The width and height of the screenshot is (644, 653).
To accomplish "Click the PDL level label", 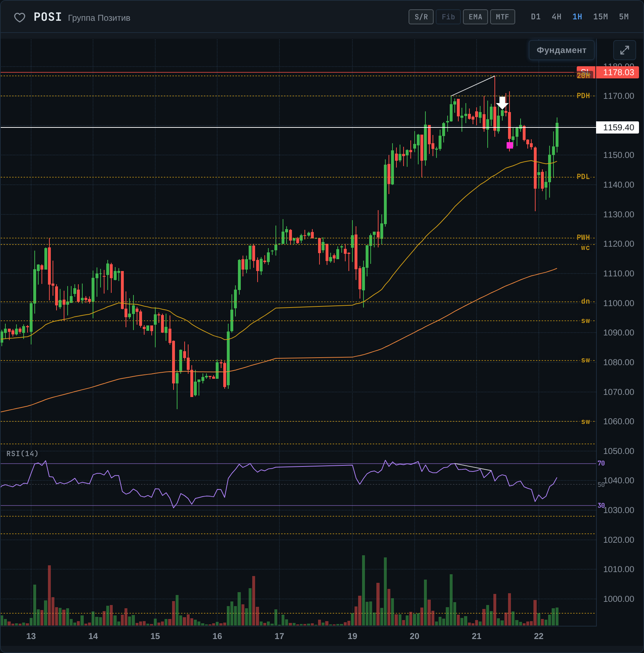I will [x=583, y=176].
